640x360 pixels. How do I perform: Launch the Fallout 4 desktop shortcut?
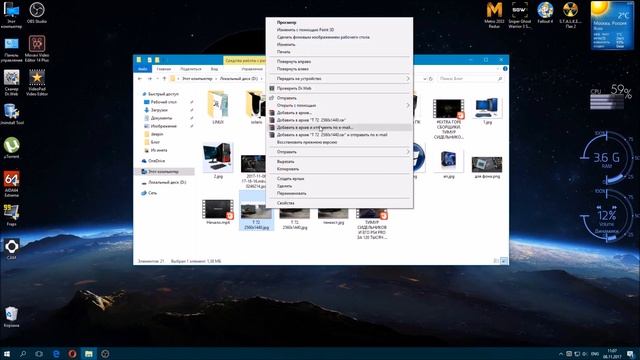coord(545,13)
